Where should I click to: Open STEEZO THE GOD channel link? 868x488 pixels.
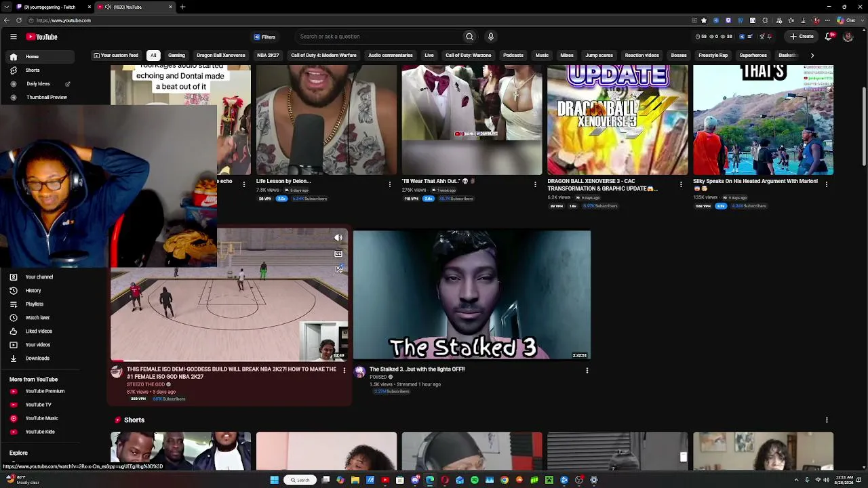coord(146,384)
